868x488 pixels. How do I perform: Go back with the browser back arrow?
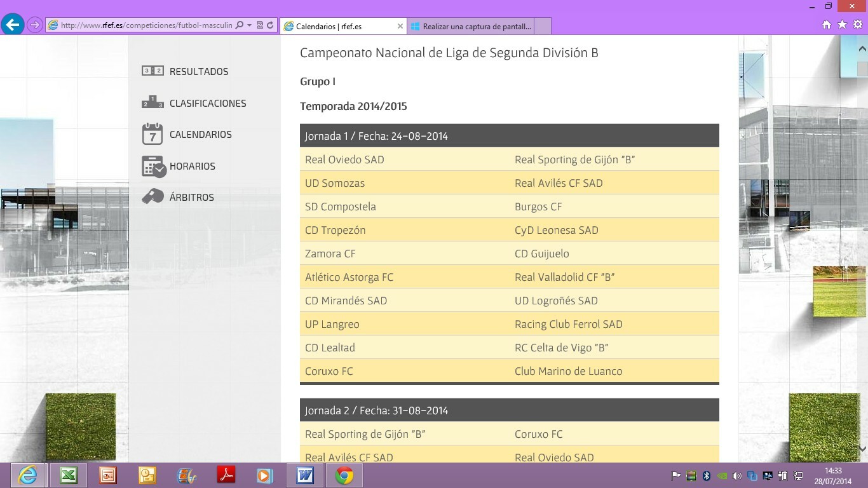click(x=12, y=25)
